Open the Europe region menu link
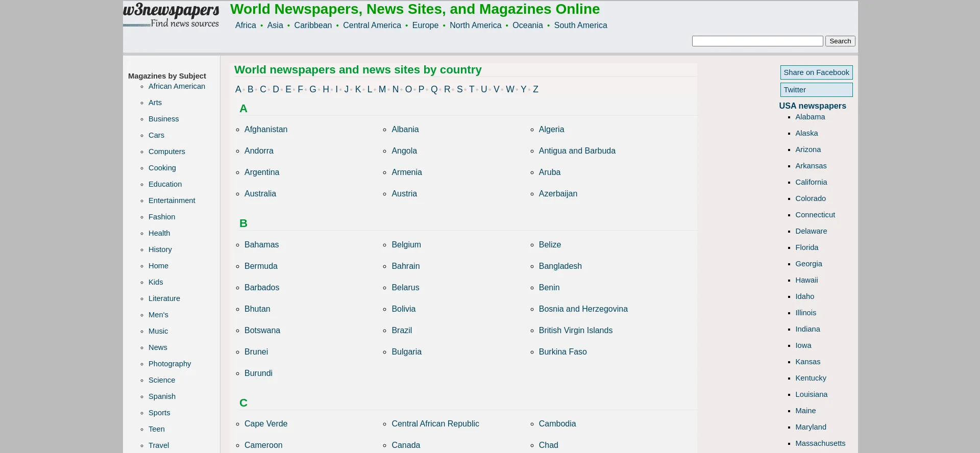Screen dimensions: 980x453 425,25
